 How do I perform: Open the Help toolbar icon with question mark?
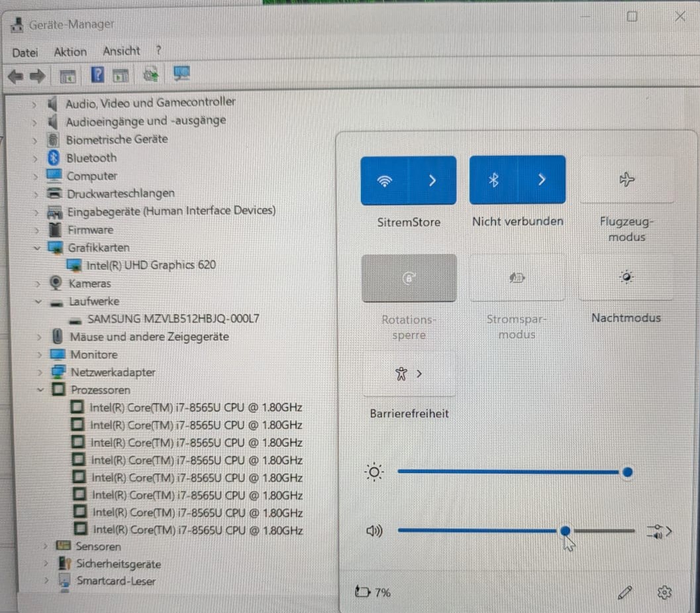click(97, 75)
